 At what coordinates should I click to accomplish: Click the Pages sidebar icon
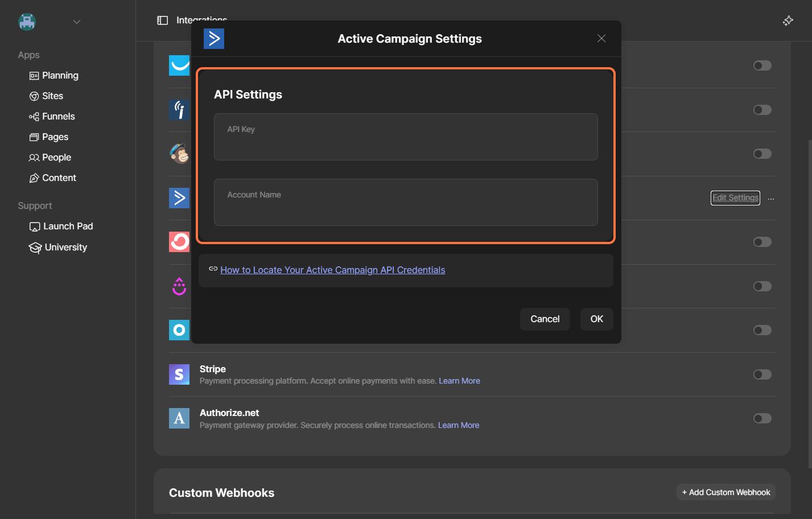(x=34, y=137)
